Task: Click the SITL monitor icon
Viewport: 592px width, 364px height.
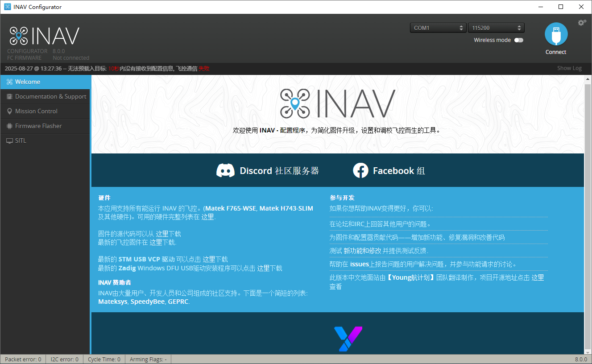Action: point(9,141)
